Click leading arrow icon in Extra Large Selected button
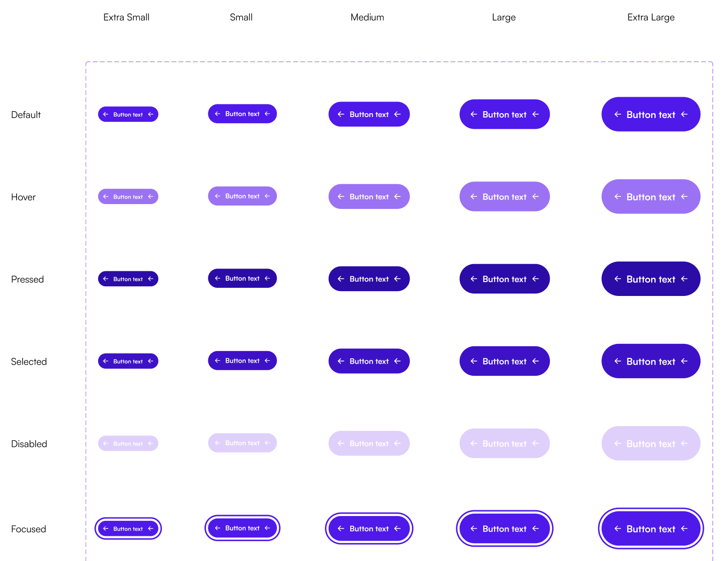The height and width of the screenshot is (561, 728). (x=618, y=361)
